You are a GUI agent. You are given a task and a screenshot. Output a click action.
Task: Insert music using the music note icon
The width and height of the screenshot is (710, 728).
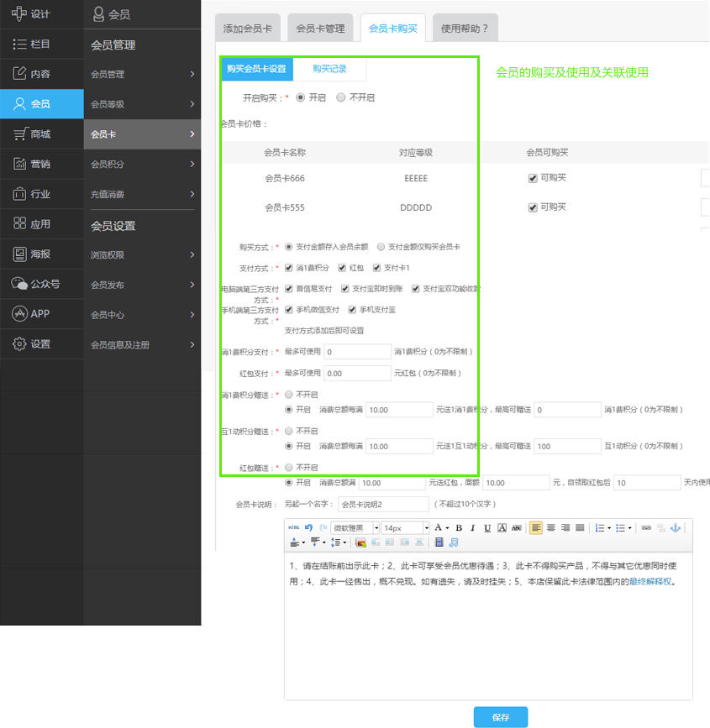pyautogui.click(x=454, y=542)
